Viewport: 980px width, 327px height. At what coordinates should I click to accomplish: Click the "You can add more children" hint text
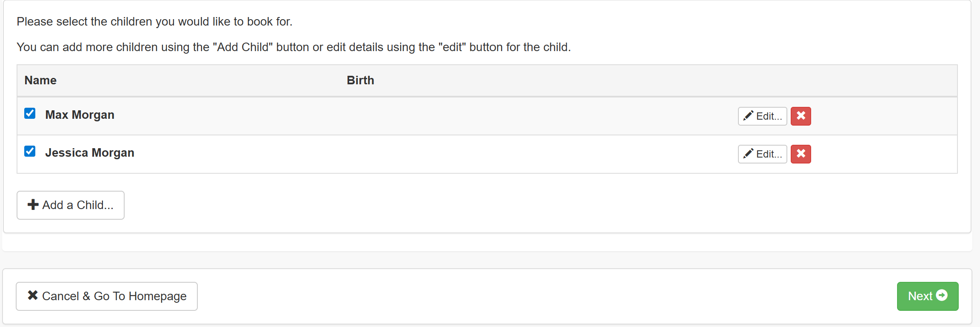(x=293, y=47)
